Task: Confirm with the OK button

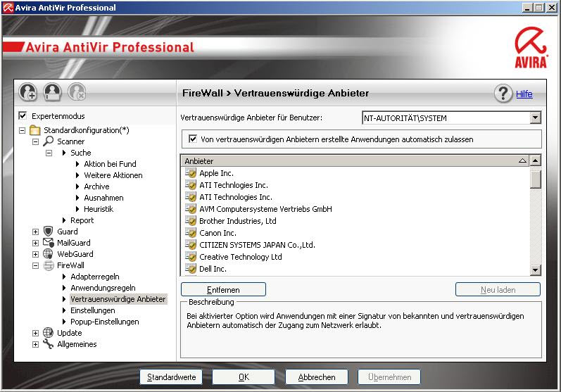Action: (x=244, y=377)
